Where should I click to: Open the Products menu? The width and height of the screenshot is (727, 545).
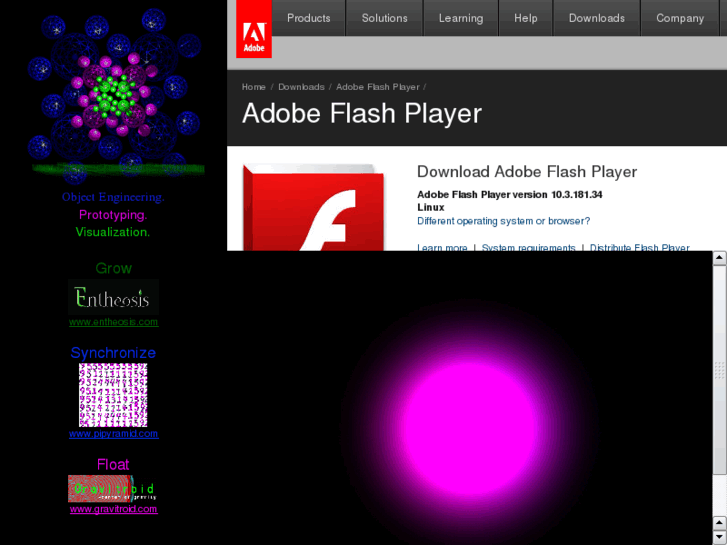[309, 18]
